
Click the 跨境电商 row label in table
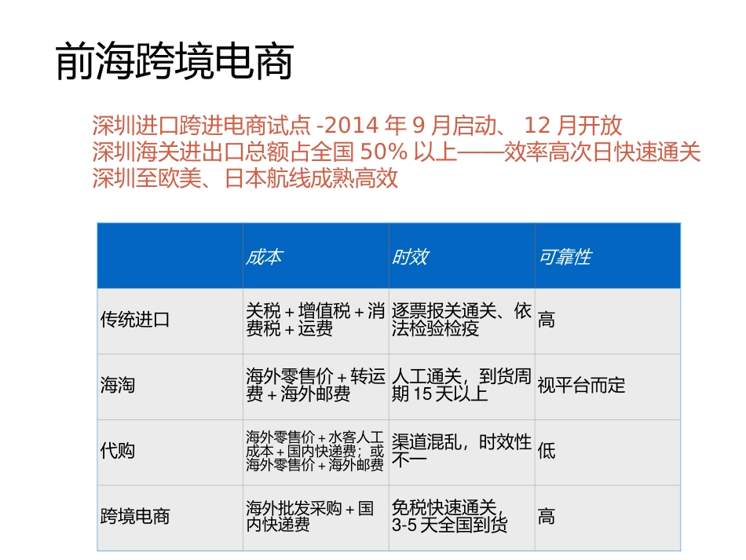pos(170,518)
